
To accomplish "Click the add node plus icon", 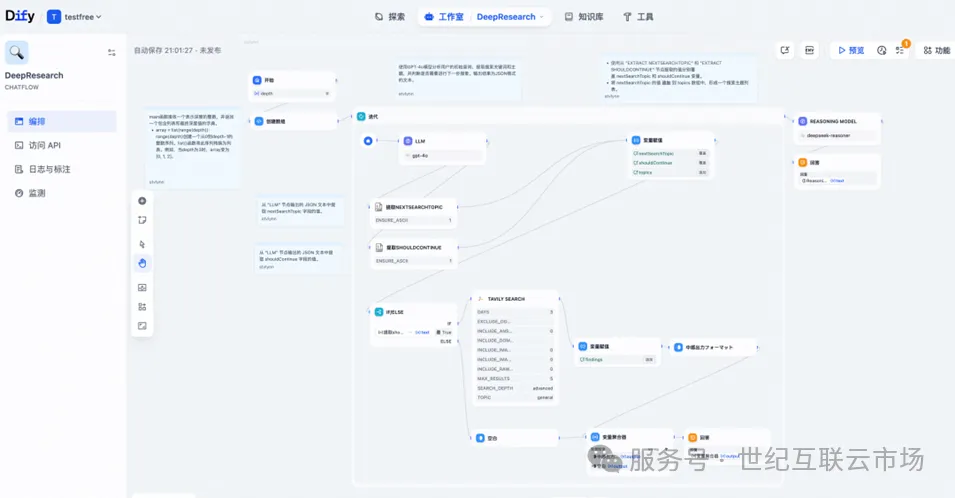I will coord(142,201).
